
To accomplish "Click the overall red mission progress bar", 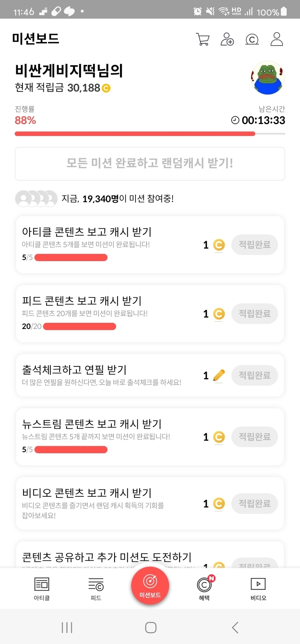I will 135,134.
